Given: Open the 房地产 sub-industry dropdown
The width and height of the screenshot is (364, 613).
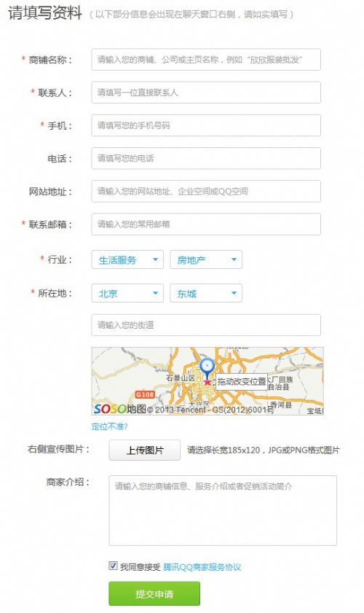Looking at the screenshot, I should tap(206, 259).
